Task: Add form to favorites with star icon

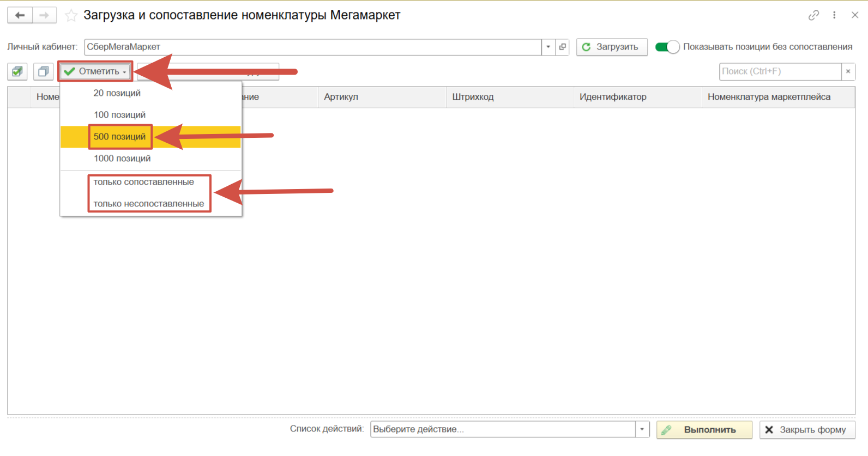Action: 71,16
